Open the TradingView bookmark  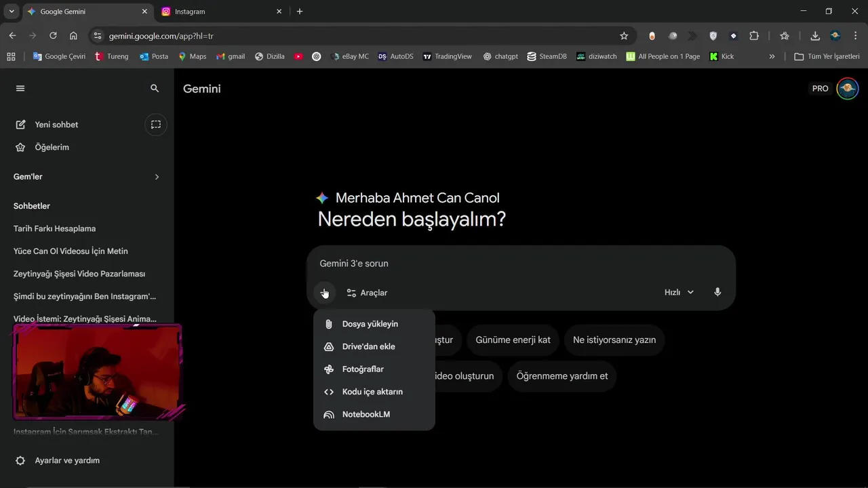click(x=447, y=56)
